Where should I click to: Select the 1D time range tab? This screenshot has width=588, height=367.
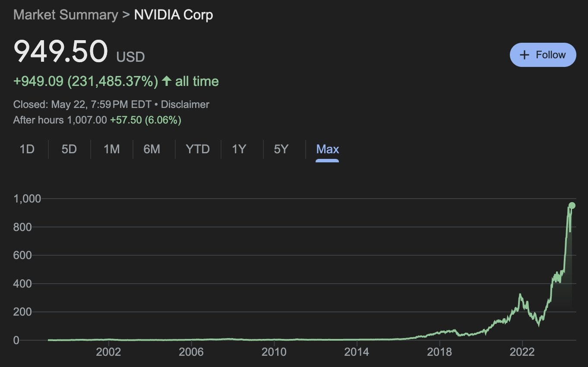click(27, 149)
